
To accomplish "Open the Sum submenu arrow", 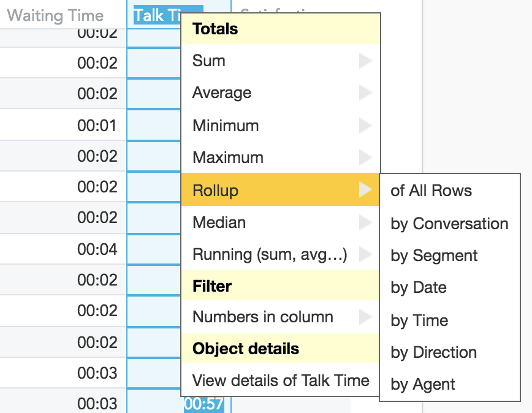I will [365, 61].
